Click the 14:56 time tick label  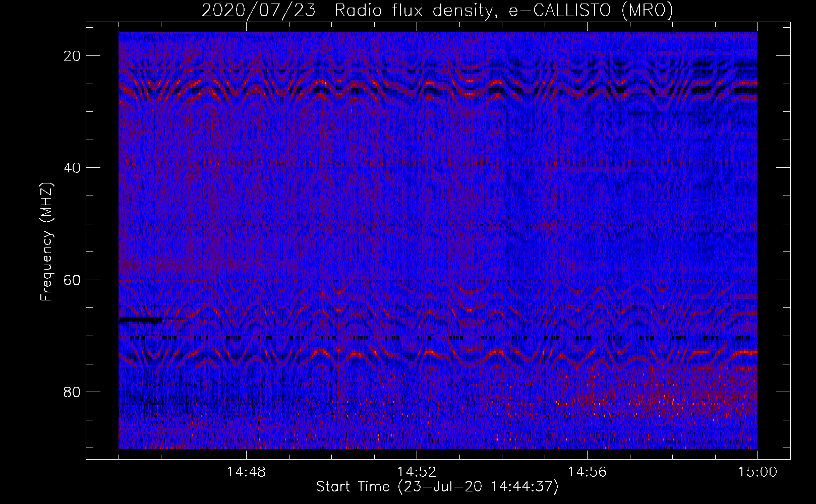pos(587,472)
